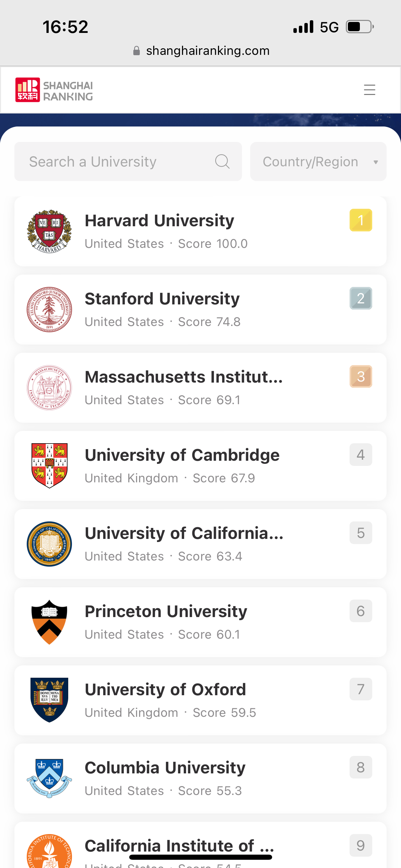Click the UC Berkeley seal
The height and width of the screenshot is (868, 401).
pos(49,544)
